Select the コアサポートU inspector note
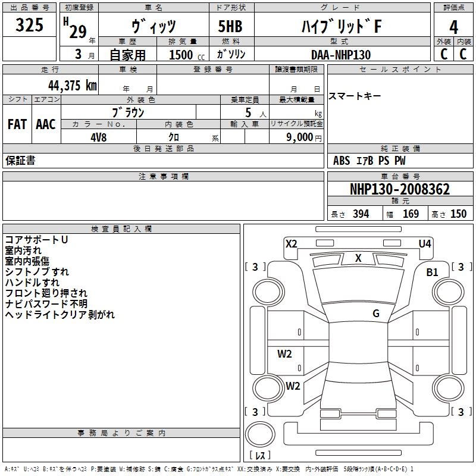This screenshot has width=476, height=476. 36,240
